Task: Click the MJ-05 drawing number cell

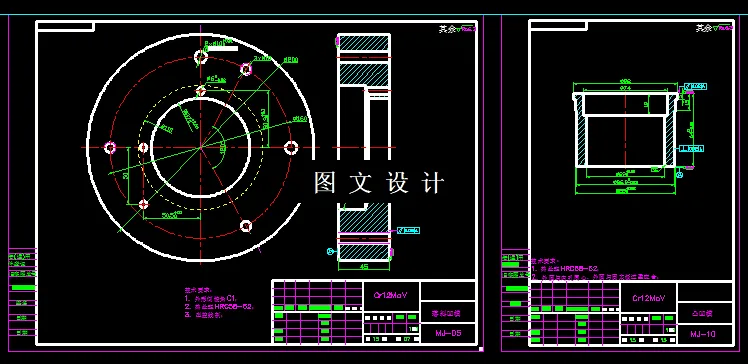Action: point(448,333)
